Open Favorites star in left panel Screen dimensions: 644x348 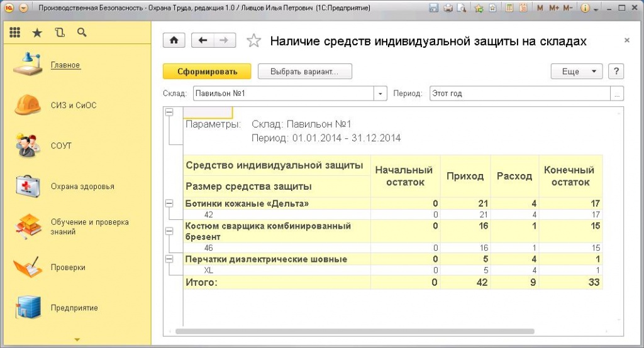click(37, 33)
